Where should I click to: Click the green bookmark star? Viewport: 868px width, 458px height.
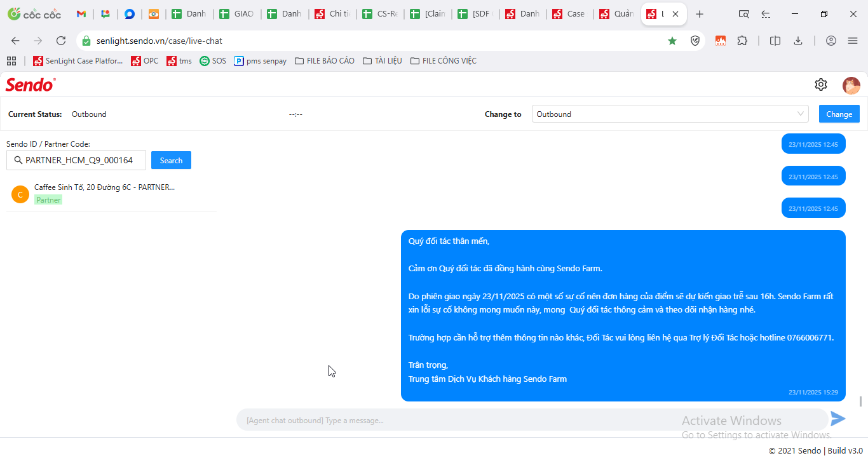[672, 41]
